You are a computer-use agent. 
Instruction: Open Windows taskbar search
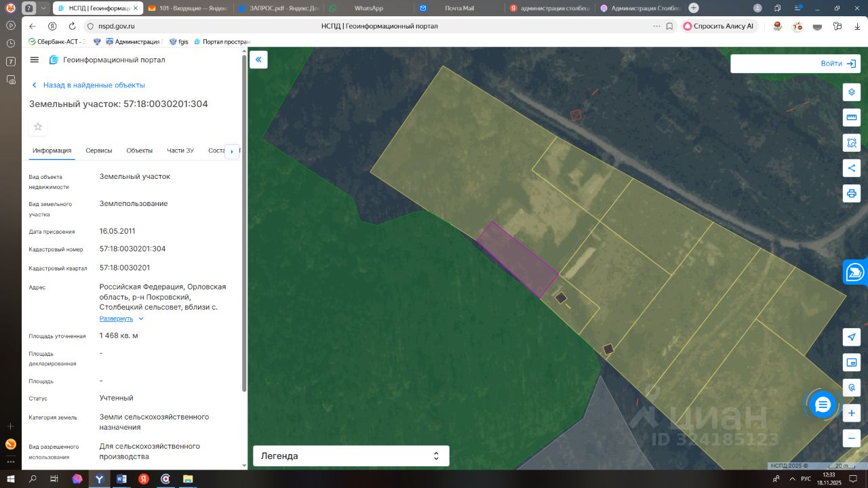[x=33, y=479]
